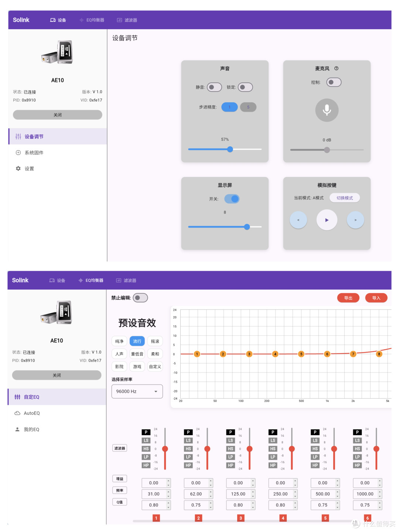This screenshot has width=399, height=532.
Task: Click the play button in 模拟按键 card
Action: 327,220
